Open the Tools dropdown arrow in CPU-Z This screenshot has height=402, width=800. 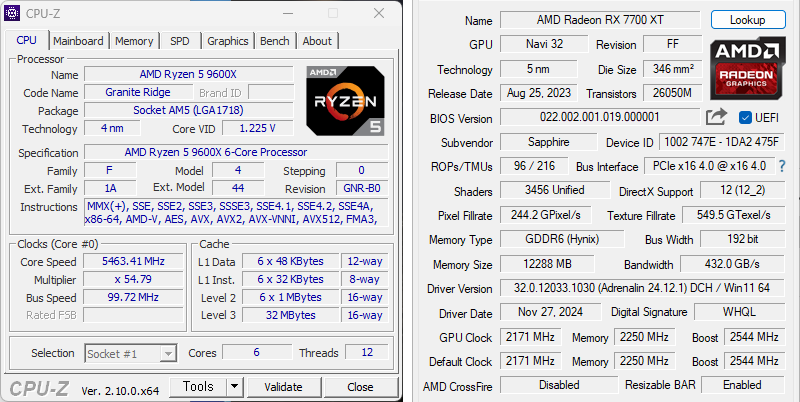[x=234, y=387]
